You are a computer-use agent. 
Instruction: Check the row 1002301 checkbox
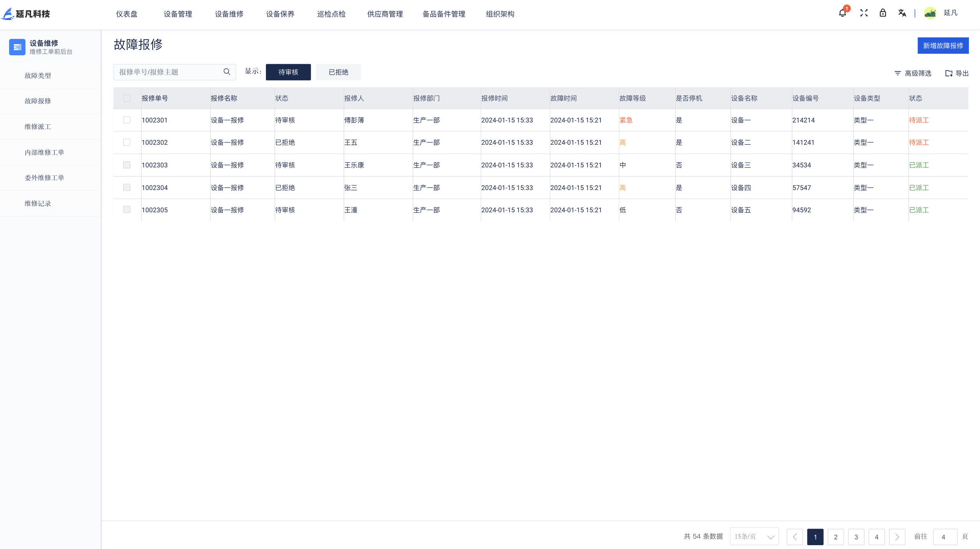point(127,120)
